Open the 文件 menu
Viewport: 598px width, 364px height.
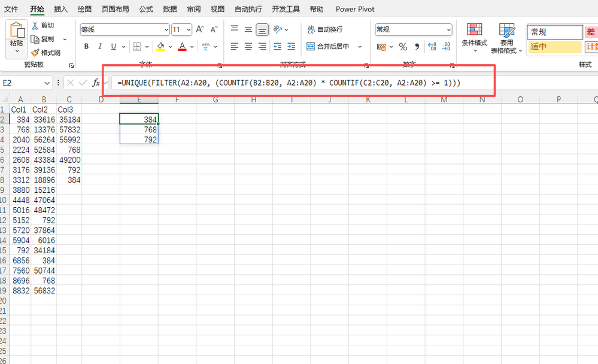click(11, 9)
